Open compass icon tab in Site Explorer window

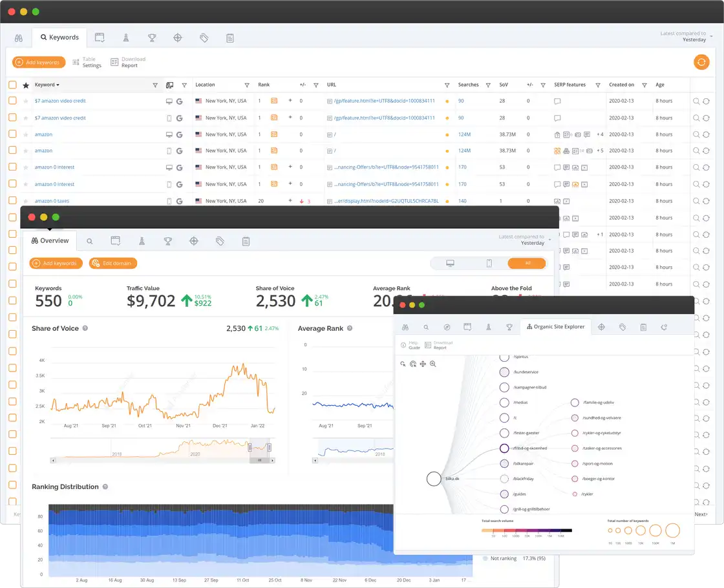click(447, 327)
